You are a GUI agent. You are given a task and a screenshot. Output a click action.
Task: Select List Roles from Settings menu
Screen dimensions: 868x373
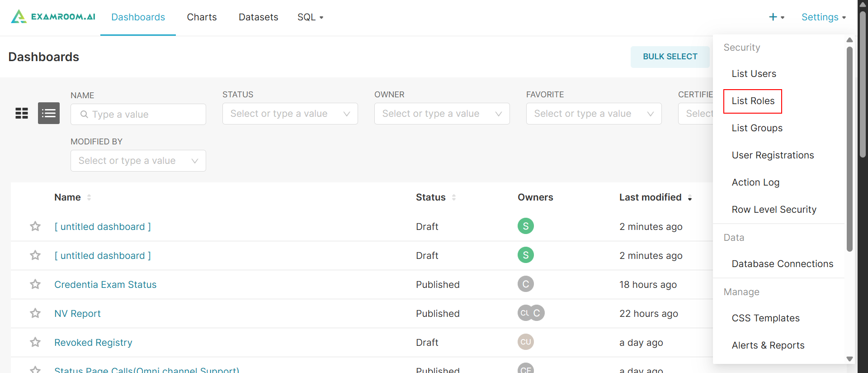click(753, 101)
